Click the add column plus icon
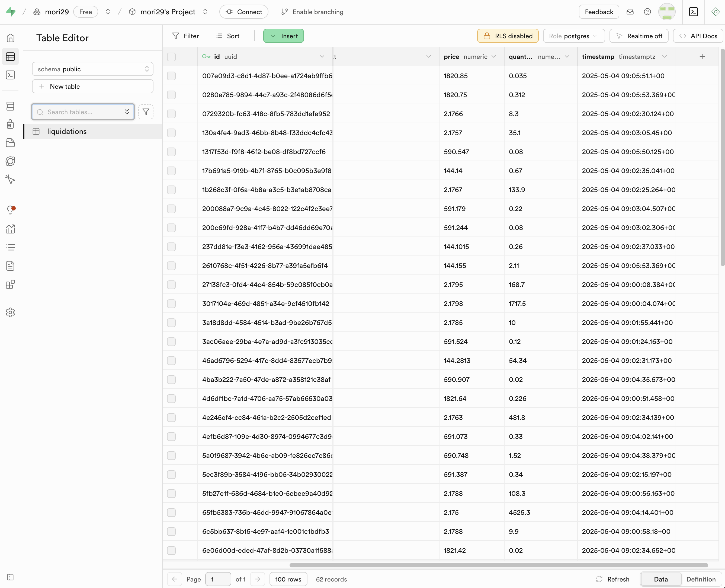Viewport: 725px width, 588px height. 702,57
